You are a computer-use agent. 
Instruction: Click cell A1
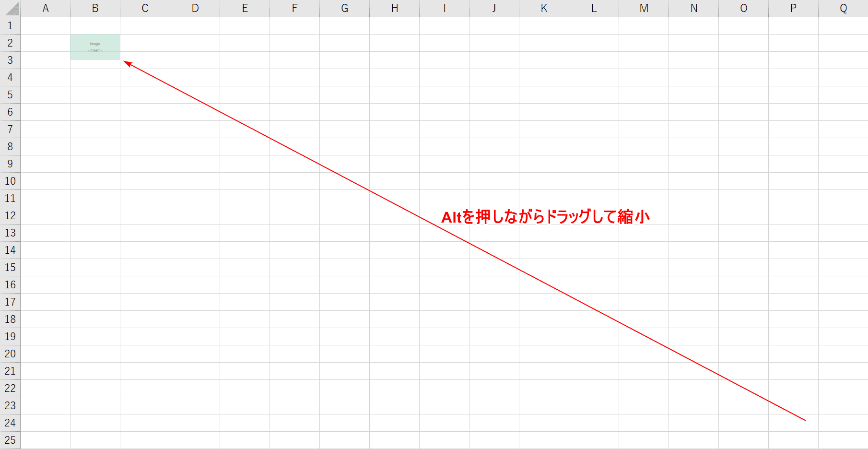[x=46, y=26]
